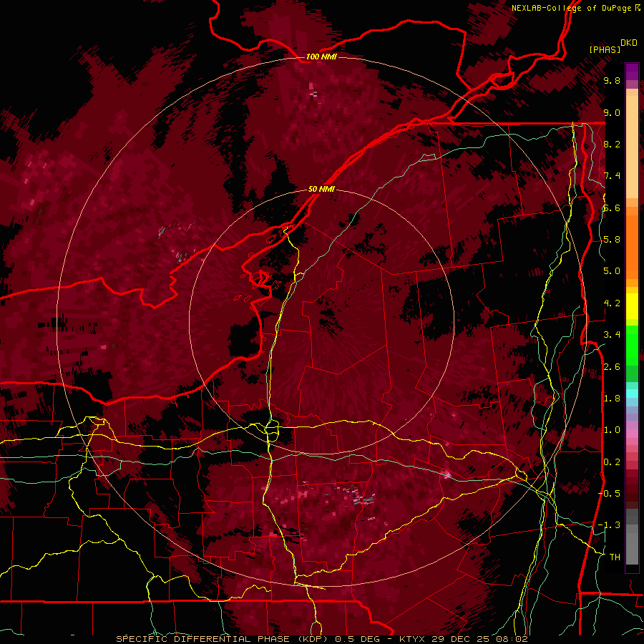The height and width of the screenshot is (644, 644).
Task: Click the 9.0 scale value
Action: pyautogui.click(x=612, y=113)
